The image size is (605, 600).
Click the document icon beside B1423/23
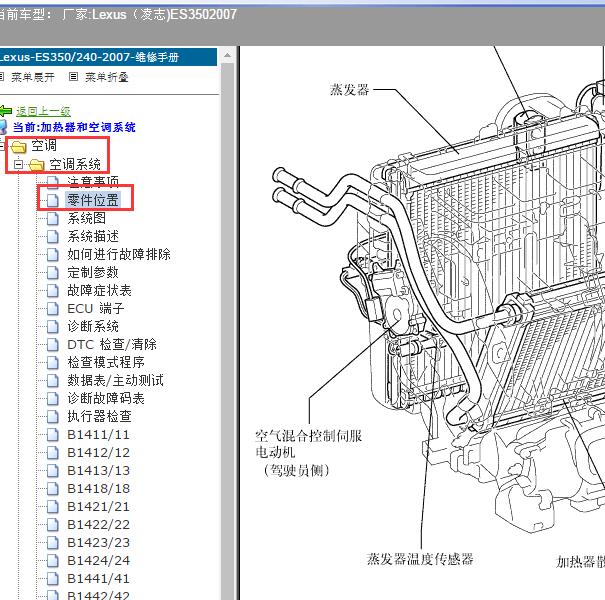pos(52,543)
